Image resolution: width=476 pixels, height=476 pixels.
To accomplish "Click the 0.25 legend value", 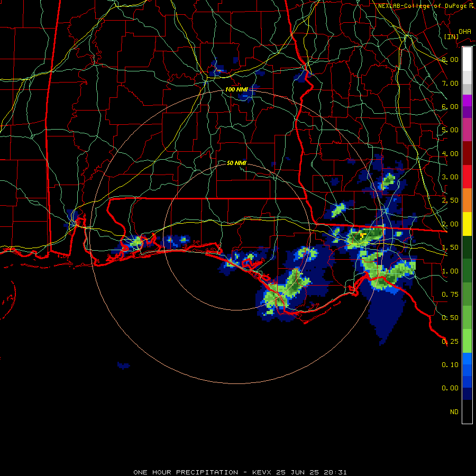I will (450, 342).
